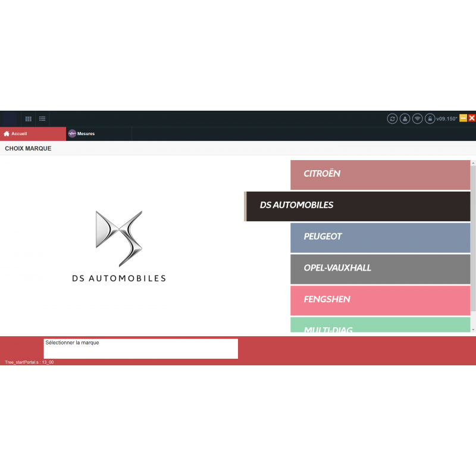Check the WiFi connectivity icon

(x=417, y=118)
